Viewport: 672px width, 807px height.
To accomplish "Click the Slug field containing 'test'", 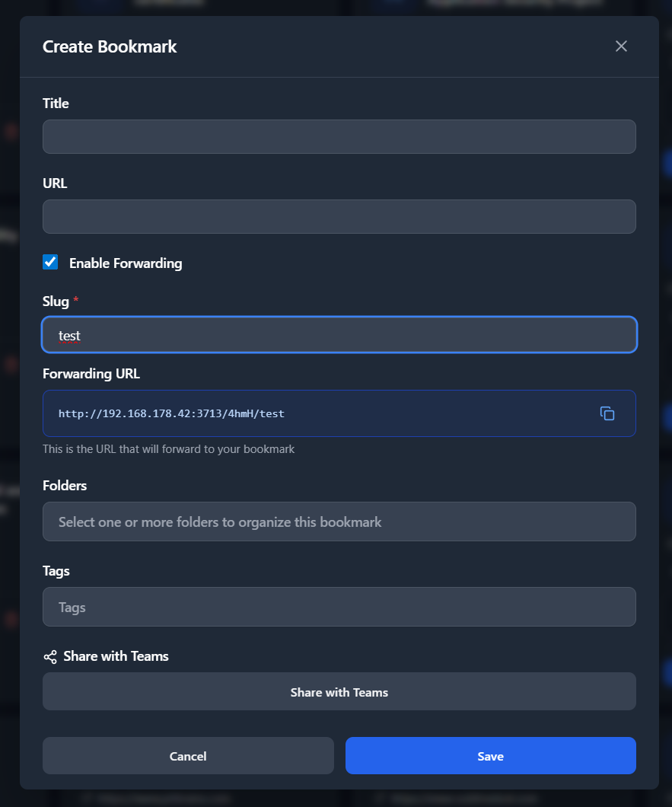I will point(339,335).
